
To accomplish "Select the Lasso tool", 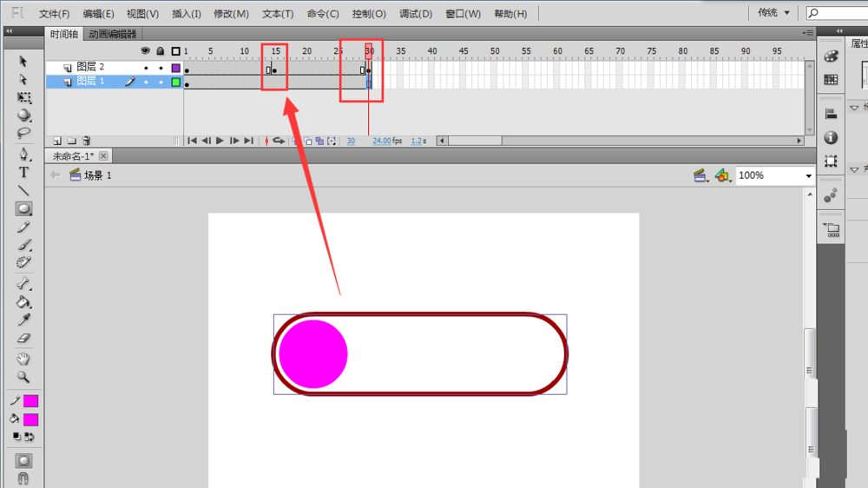I will (23, 133).
